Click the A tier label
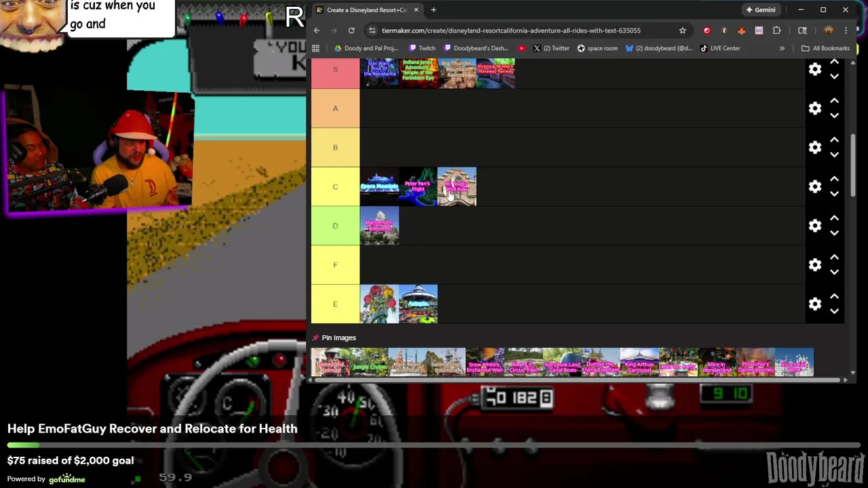 coord(335,108)
